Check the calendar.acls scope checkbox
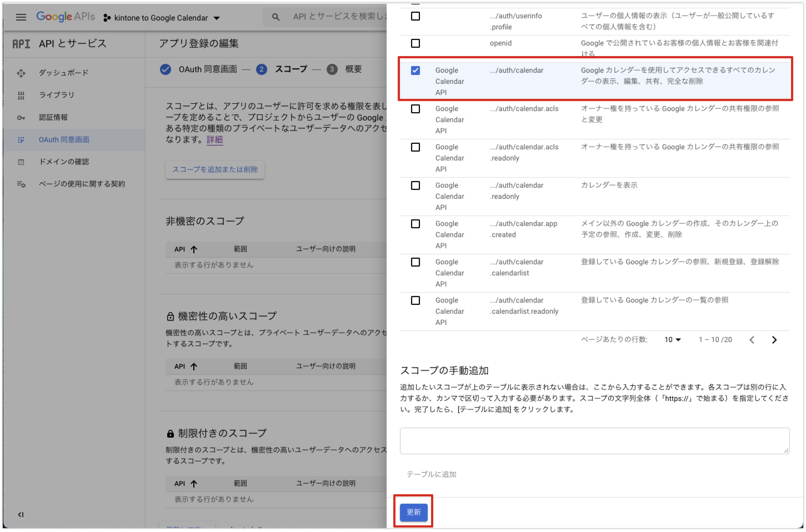The height and width of the screenshot is (532, 806). (415, 109)
